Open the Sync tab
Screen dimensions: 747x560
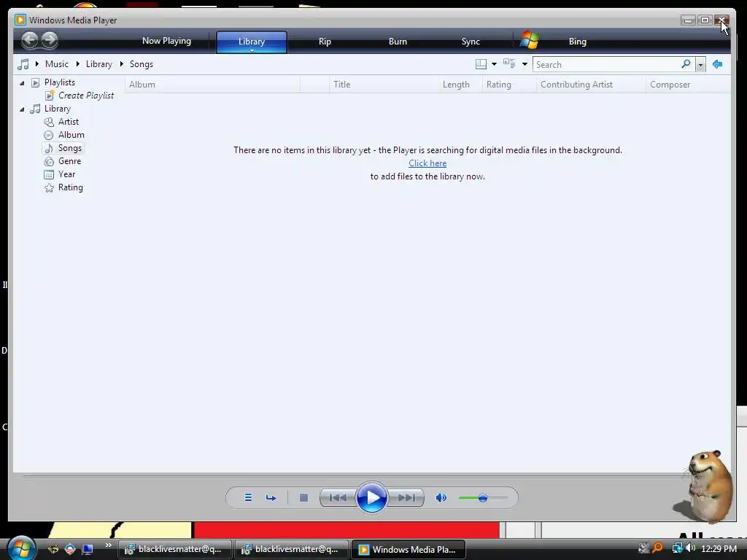pos(471,42)
